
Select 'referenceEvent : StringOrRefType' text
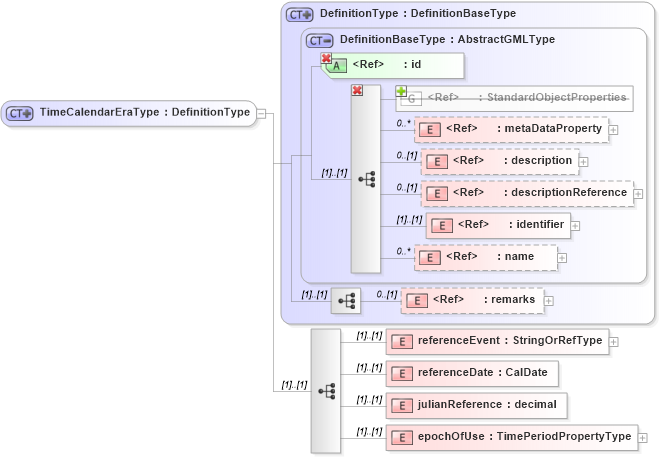510,341
